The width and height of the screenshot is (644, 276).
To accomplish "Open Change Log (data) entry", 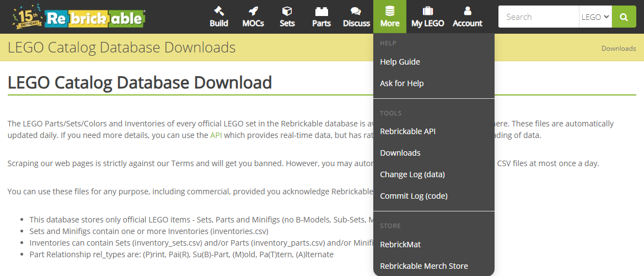I will 434,174.
